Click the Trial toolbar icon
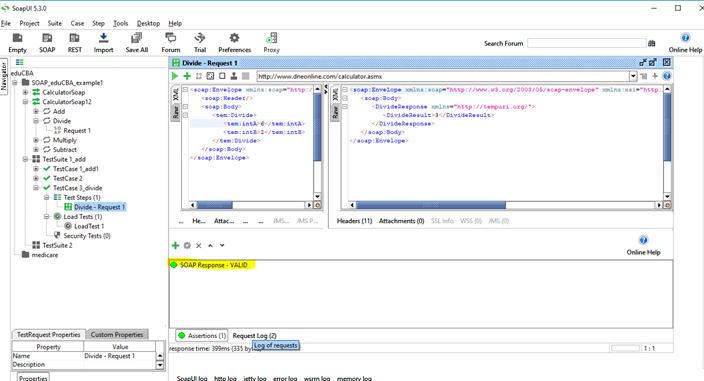 click(200, 43)
